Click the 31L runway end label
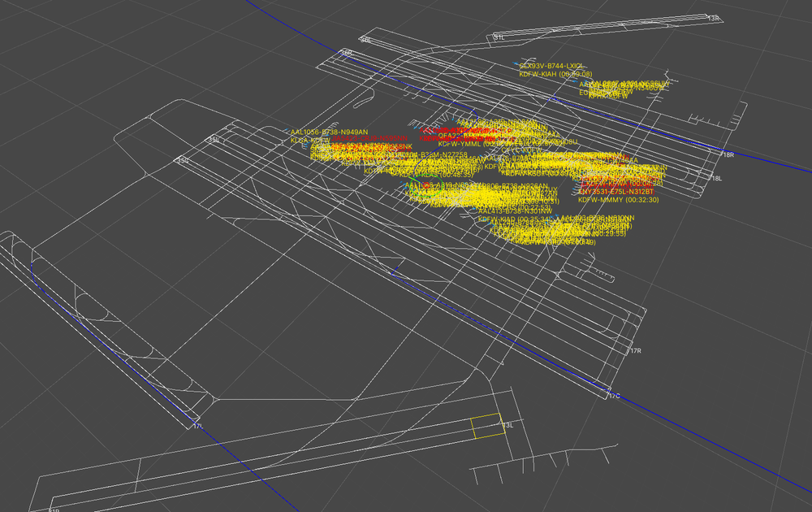Viewport: 812px width, 512px height. pos(499,37)
